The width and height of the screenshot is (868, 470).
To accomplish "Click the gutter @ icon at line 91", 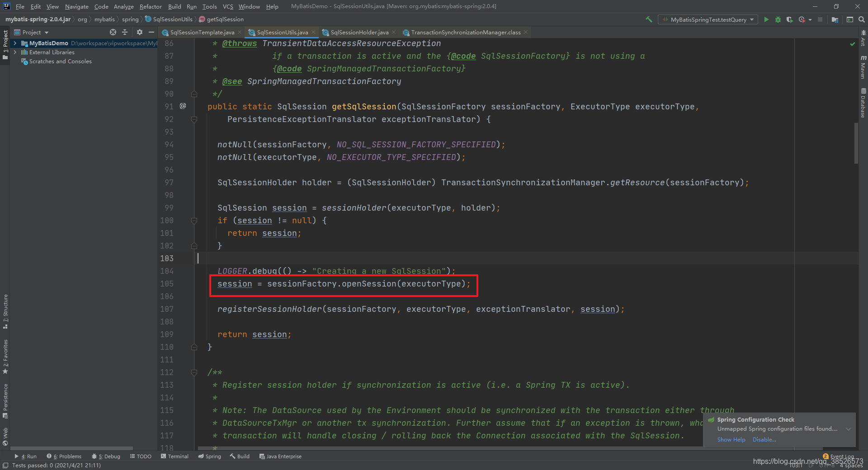I will pos(183,106).
